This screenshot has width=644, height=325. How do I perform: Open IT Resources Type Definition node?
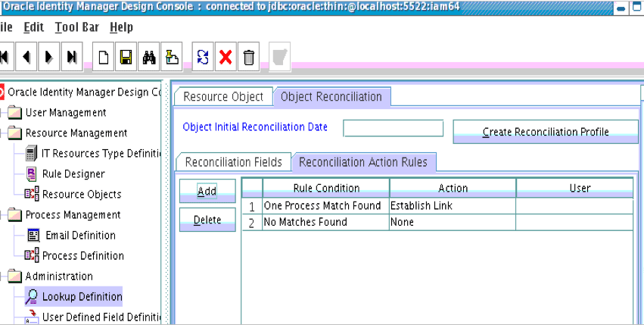coord(101,154)
